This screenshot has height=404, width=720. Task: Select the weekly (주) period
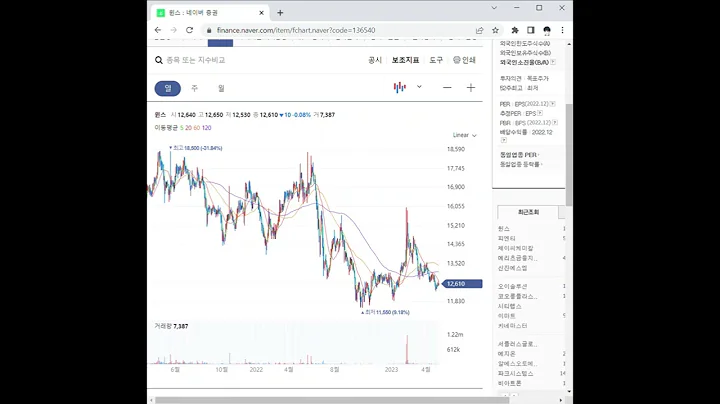[194, 88]
